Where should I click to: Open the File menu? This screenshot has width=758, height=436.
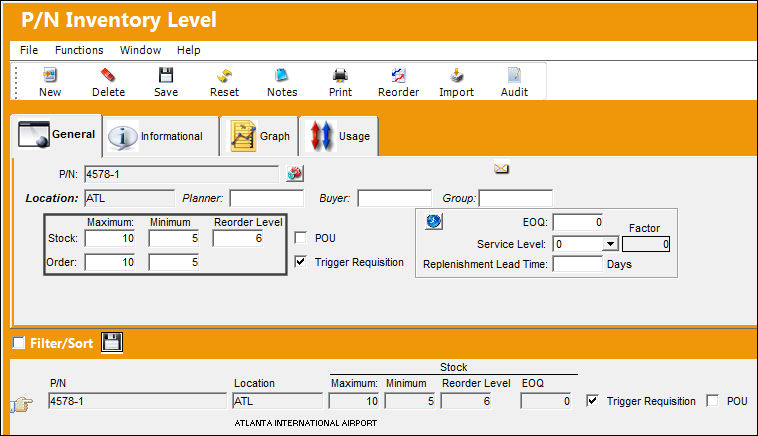[29, 50]
